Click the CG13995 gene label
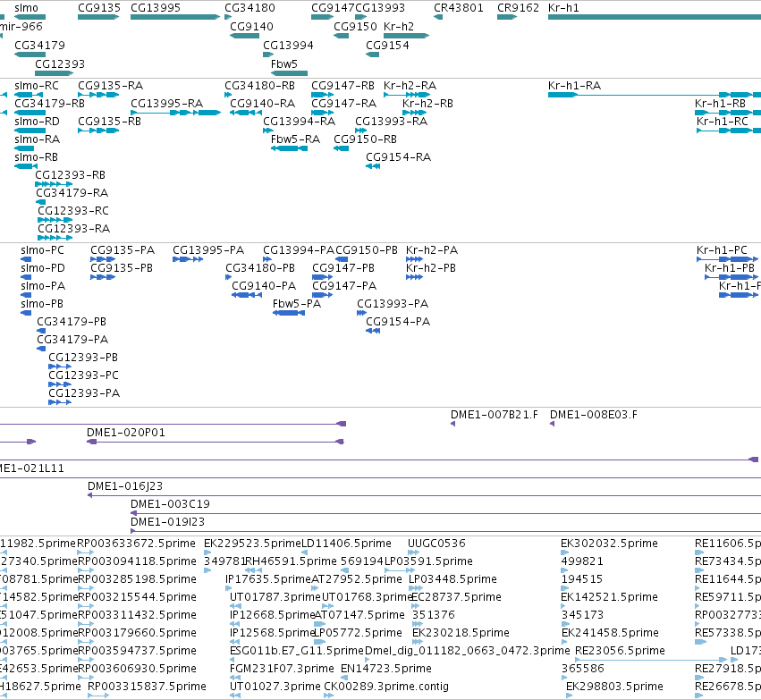761x700 pixels. pos(156,8)
